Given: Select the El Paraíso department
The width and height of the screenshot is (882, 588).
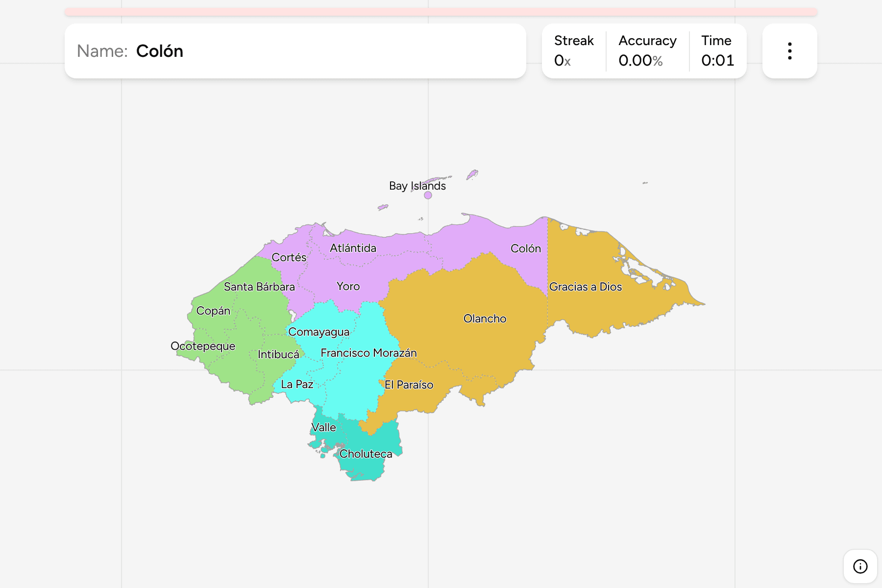Looking at the screenshot, I should click(x=409, y=385).
